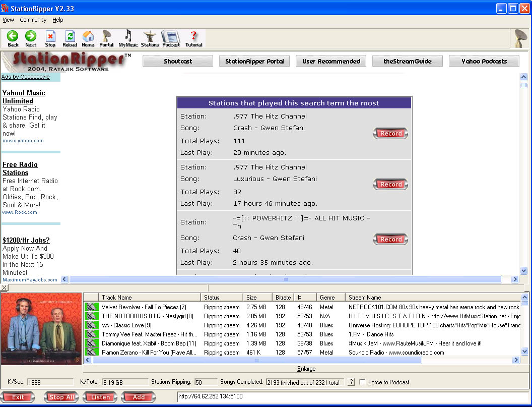Click Enlarge below the track list
532x407 pixels.
[306, 369]
